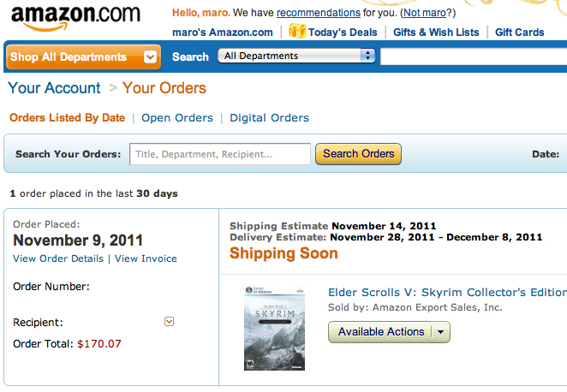Expand the Available Actions dropdown arrow
The width and height of the screenshot is (567, 392).
(x=440, y=332)
